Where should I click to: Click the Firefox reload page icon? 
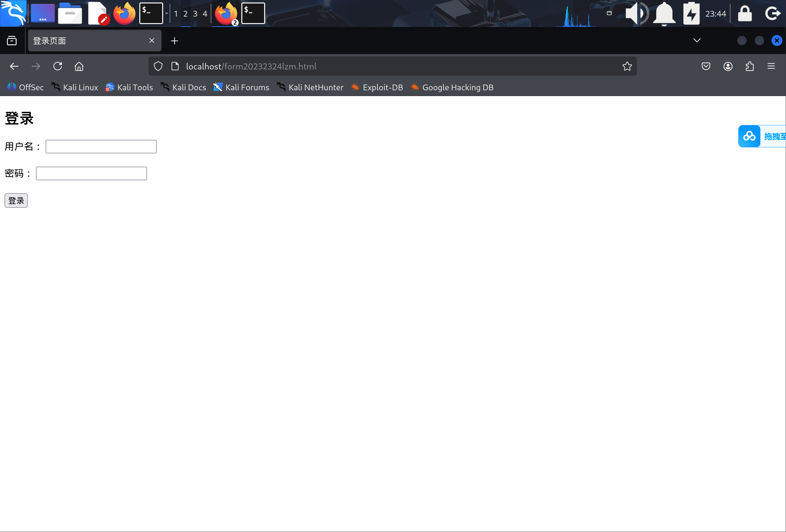pyautogui.click(x=57, y=66)
